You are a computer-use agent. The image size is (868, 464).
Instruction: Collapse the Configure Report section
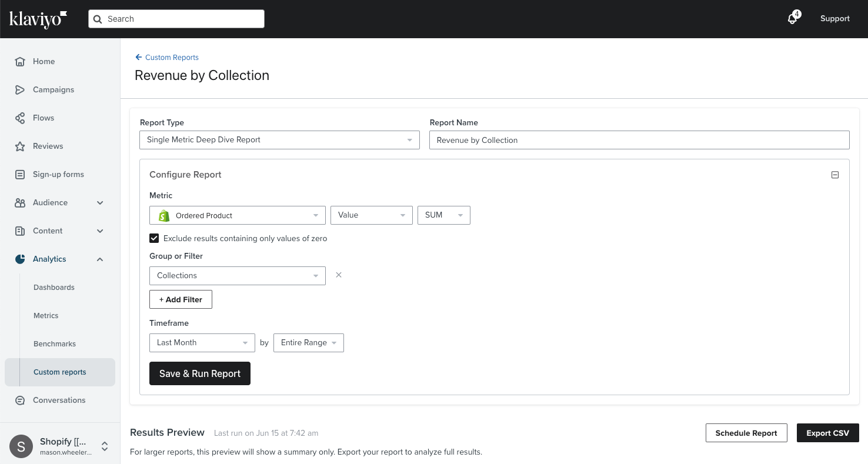[834, 175]
